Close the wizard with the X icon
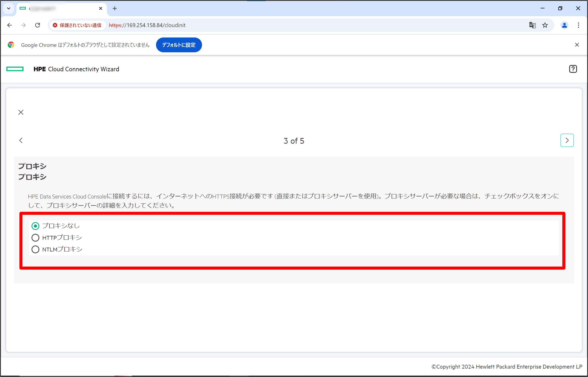 [x=21, y=112]
